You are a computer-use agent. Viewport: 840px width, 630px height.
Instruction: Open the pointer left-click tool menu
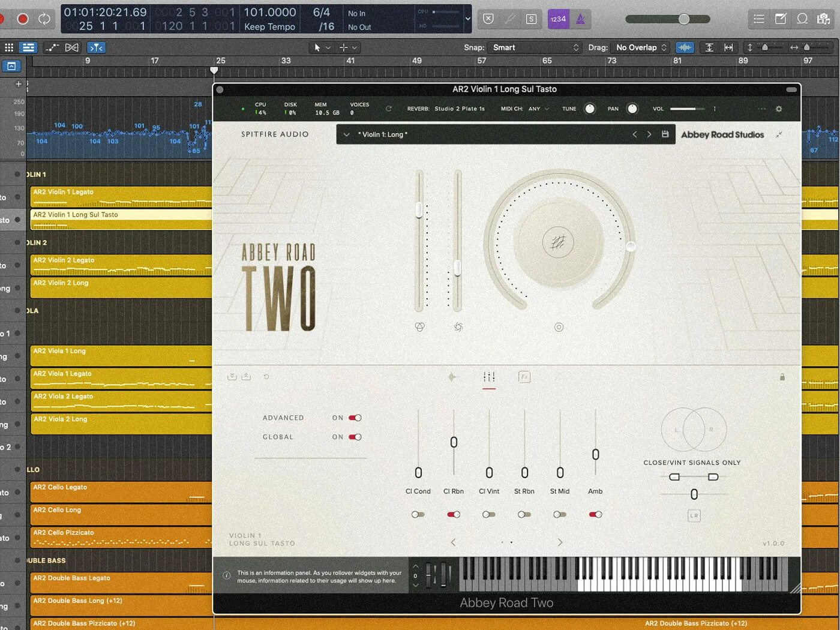[x=322, y=47]
